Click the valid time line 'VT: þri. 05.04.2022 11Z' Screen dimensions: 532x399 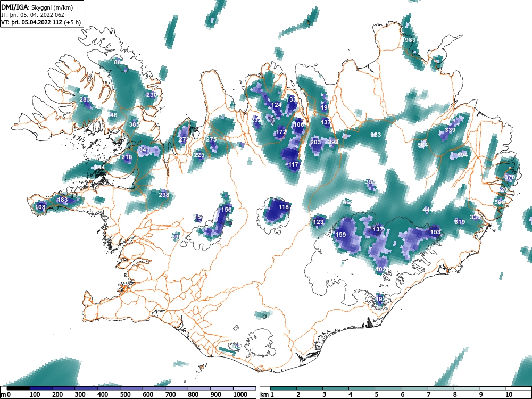[x=33, y=22]
